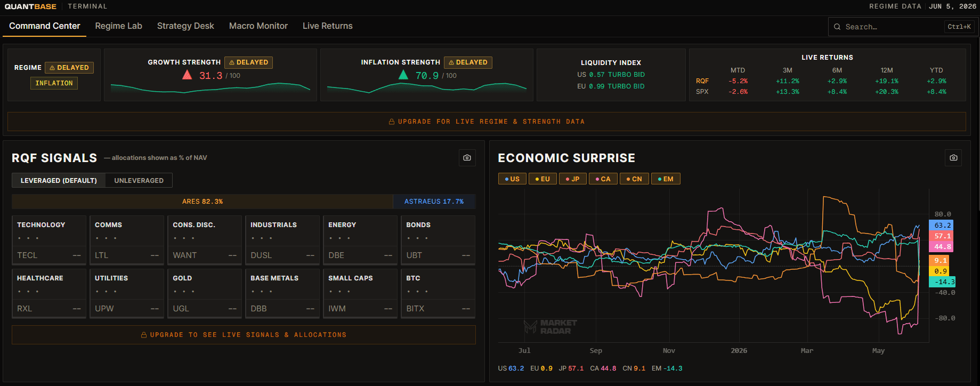Viewport: 980px width, 386px height.
Task: Click the red 57.1 JP value tag
Action: [x=941, y=236]
